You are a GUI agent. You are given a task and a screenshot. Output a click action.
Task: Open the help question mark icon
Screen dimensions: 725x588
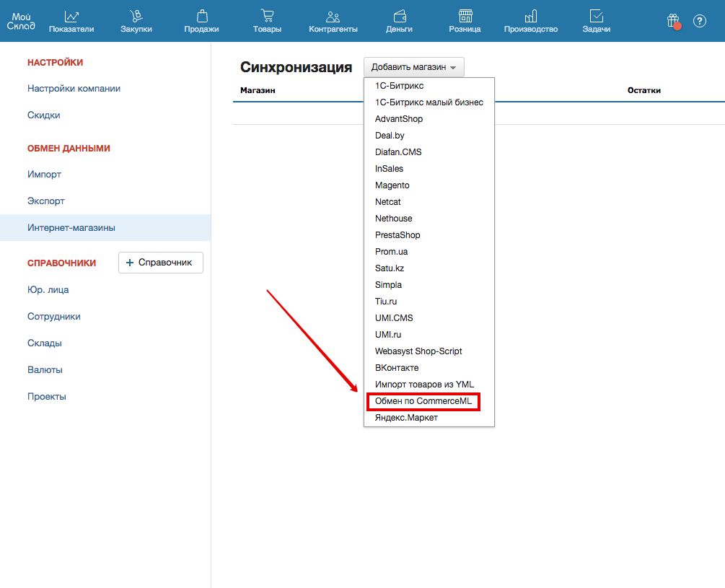(699, 21)
